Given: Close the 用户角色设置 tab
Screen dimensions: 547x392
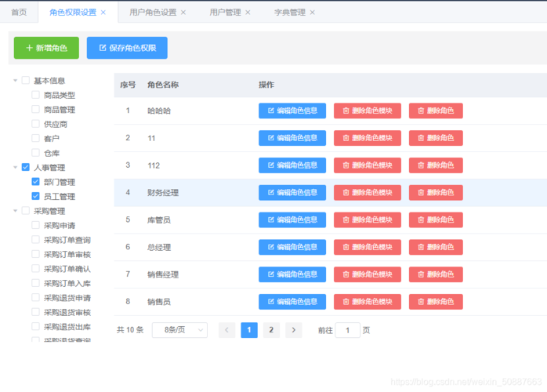Looking at the screenshot, I should [183, 13].
